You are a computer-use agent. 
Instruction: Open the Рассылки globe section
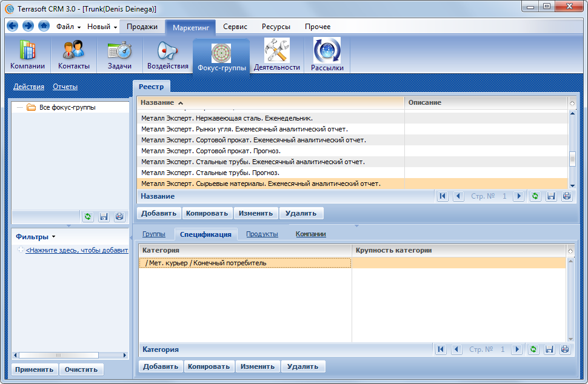[327, 55]
